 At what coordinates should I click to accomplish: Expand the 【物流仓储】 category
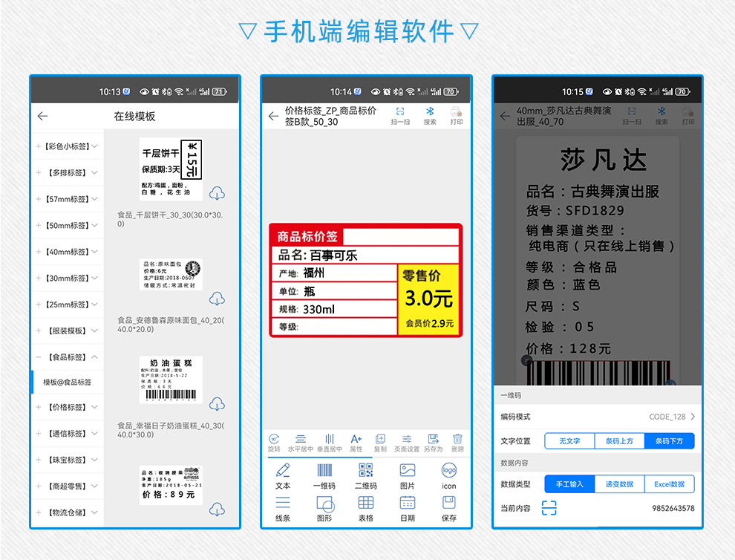[68, 512]
